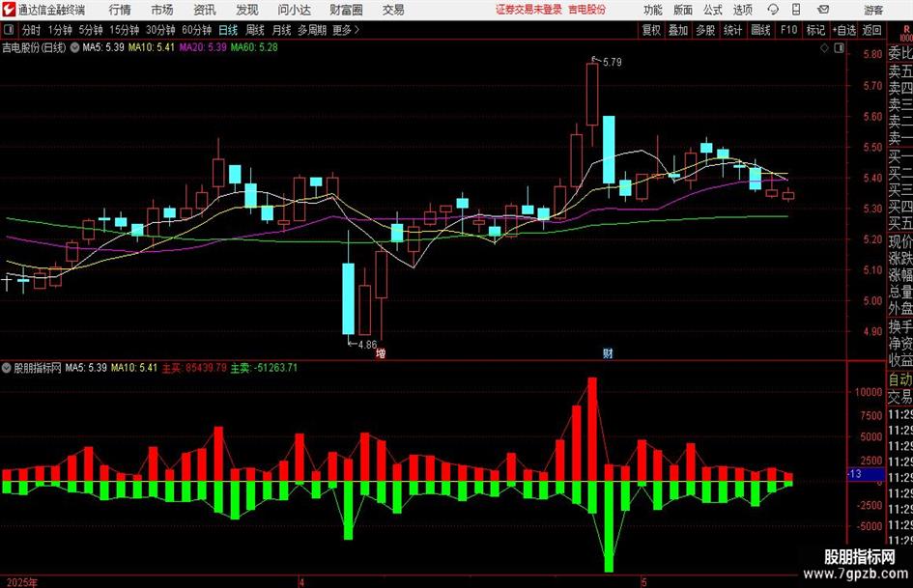Open the 公式 menu
The image size is (913, 588).
coord(713,10)
